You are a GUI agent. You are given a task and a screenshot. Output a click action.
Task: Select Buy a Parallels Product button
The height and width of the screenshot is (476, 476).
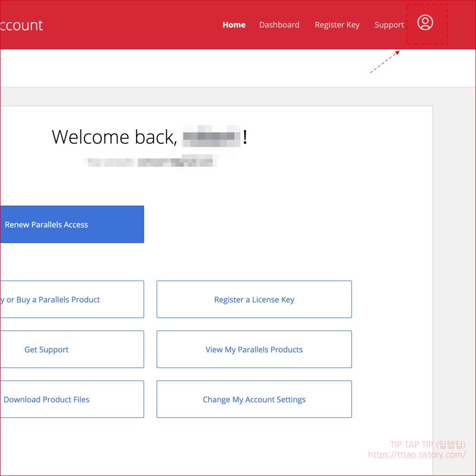click(72, 299)
